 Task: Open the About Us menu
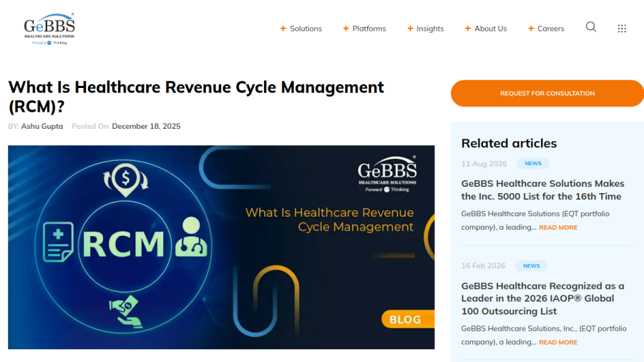(490, 29)
